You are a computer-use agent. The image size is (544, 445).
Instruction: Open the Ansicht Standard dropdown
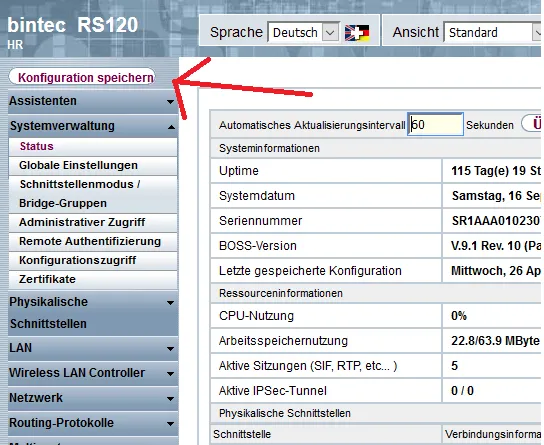coord(493,32)
